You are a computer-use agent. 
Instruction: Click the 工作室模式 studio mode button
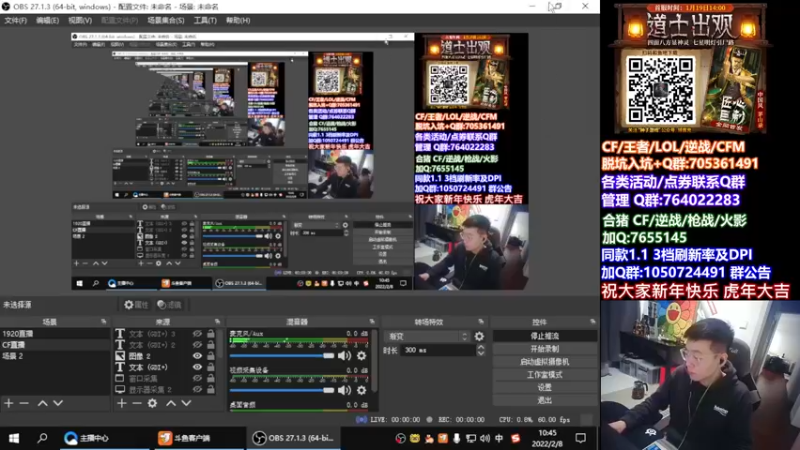pos(544,374)
